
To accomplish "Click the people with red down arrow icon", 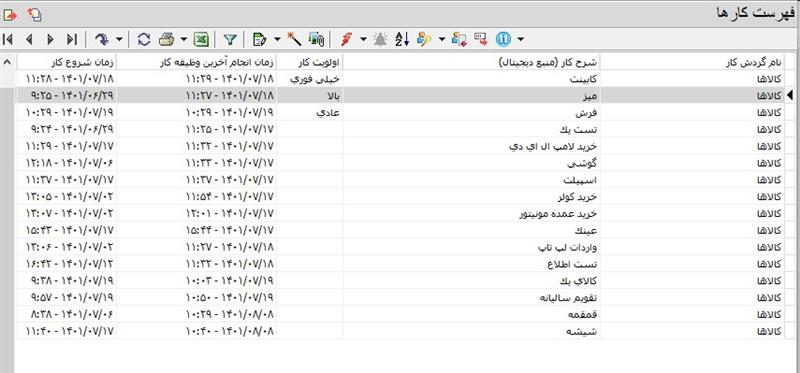I will pos(459,39).
